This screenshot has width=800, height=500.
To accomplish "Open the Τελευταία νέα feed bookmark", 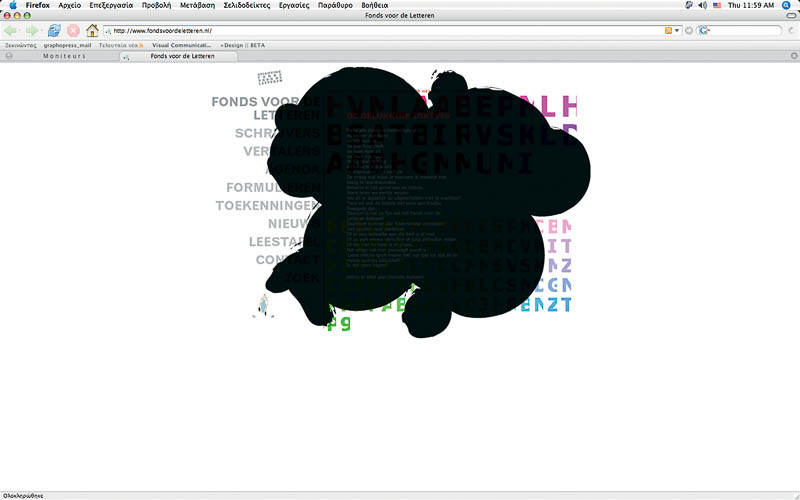I will pos(121,45).
